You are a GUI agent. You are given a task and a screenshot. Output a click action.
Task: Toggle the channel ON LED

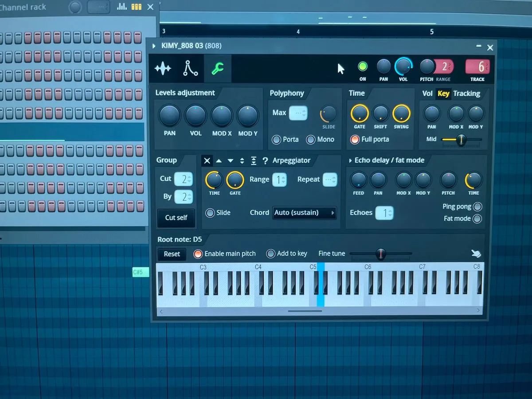(x=363, y=67)
